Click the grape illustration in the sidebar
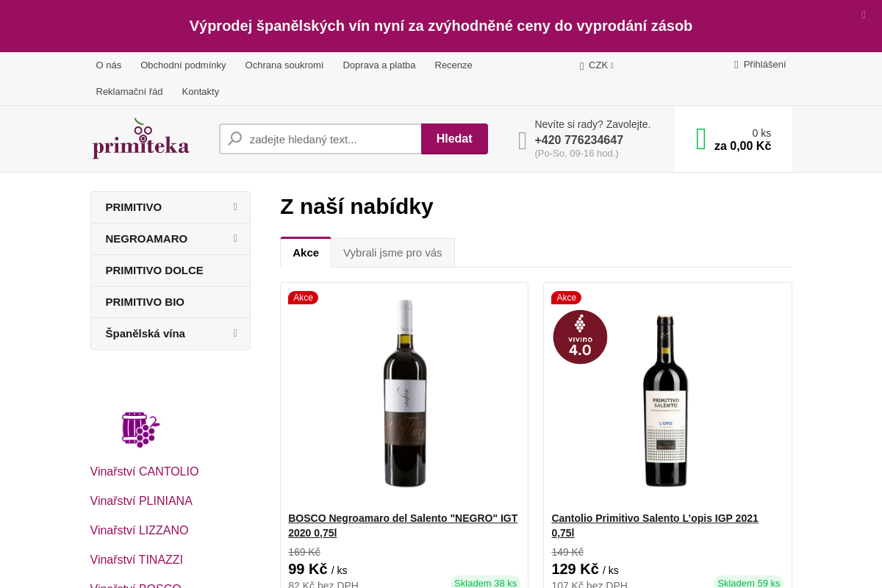 click(x=140, y=429)
